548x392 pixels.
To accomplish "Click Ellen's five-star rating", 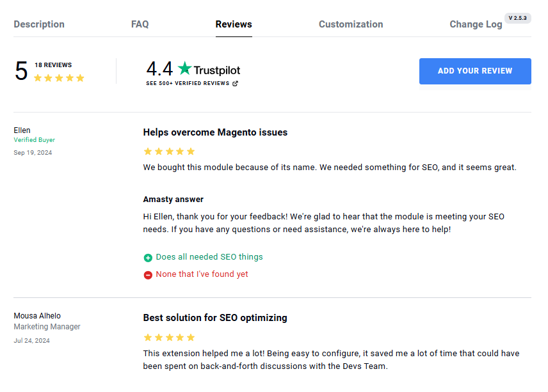I will [169, 152].
